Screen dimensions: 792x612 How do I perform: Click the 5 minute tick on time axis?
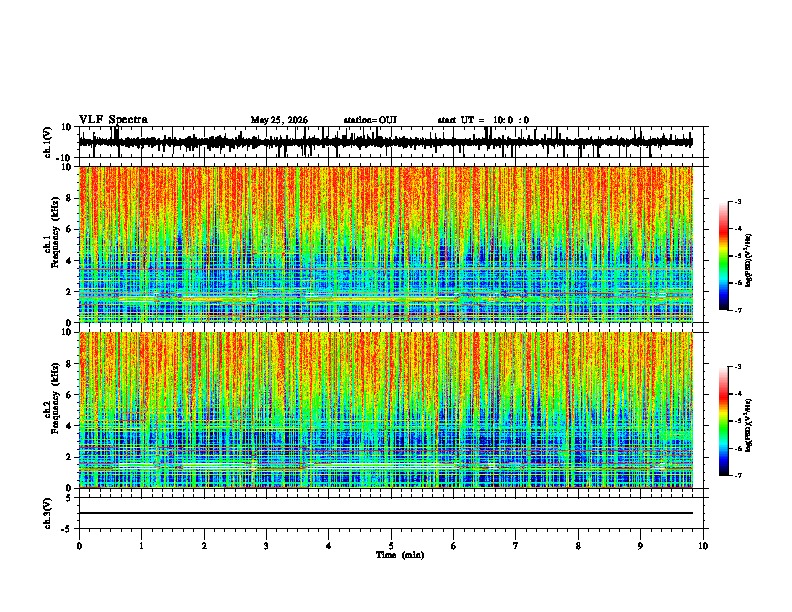[391, 546]
